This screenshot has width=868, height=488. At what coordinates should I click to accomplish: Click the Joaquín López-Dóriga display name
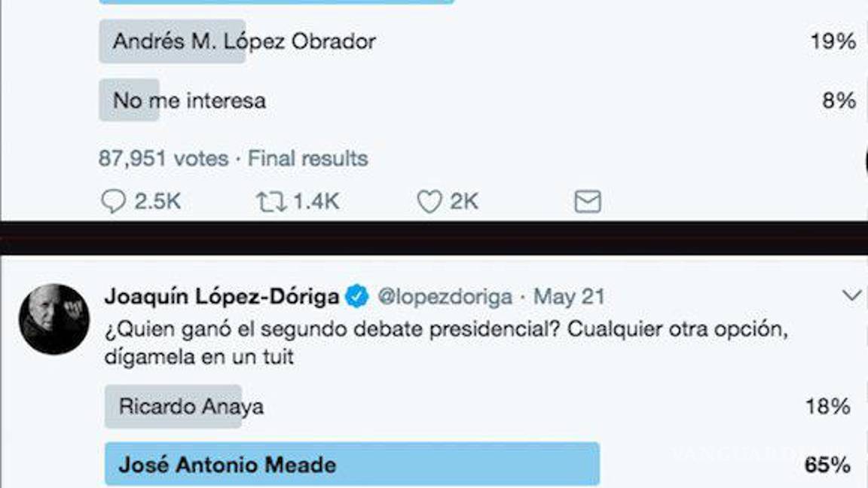[222, 296]
